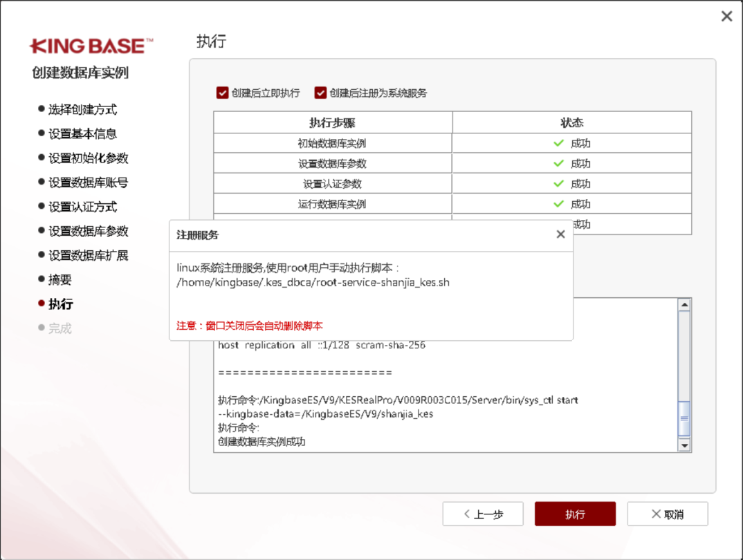This screenshot has height=560, width=743.
Task: Close the 注册服务 dialog
Action: (560, 234)
